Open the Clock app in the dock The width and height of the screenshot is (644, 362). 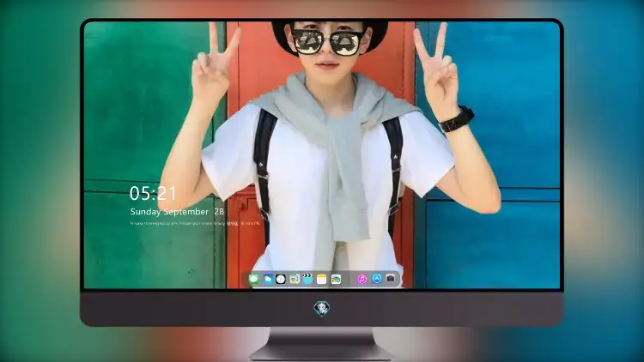point(281,279)
